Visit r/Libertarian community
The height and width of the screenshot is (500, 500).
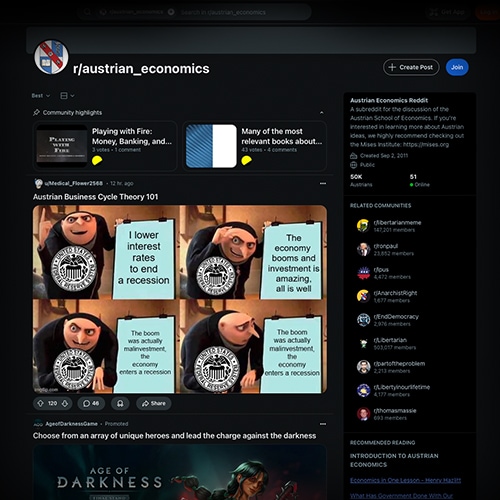coord(390,340)
